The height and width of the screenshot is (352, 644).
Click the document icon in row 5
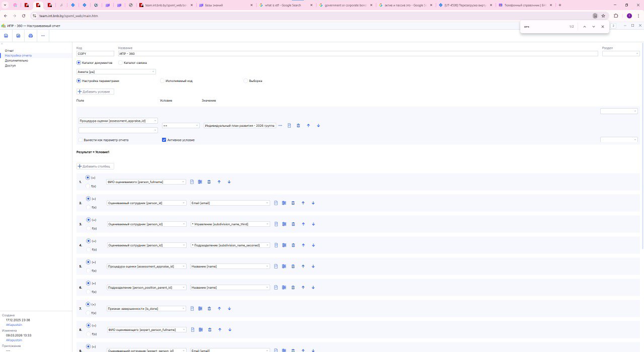(x=276, y=267)
